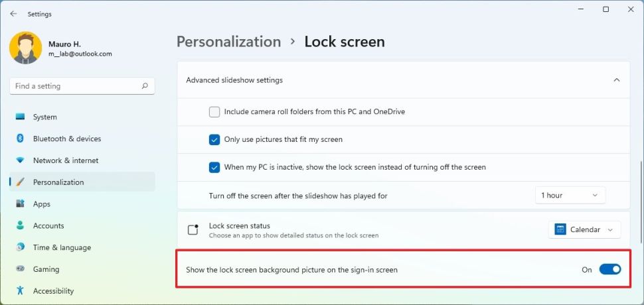Screen dimensions: 644x305
Task: Click the Time & language globe icon
Action: pyautogui.click(x=20, y=247)
